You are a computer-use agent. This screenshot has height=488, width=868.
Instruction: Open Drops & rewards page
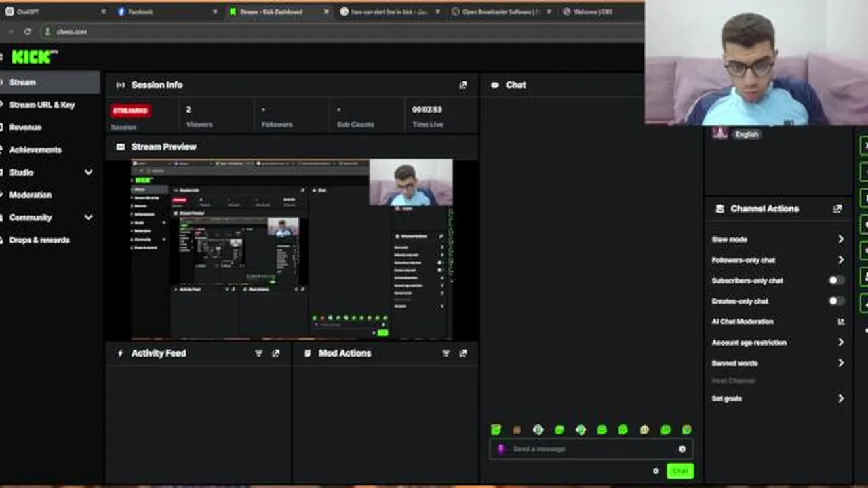tap(39, 240)
